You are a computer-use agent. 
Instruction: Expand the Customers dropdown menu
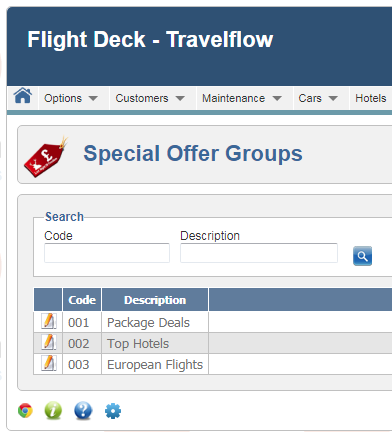(150, 98)
